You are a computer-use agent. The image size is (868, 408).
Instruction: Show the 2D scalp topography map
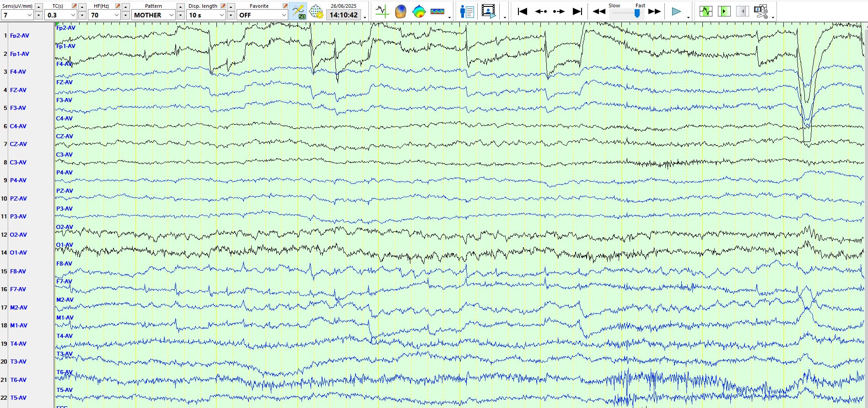click(419, 11)
